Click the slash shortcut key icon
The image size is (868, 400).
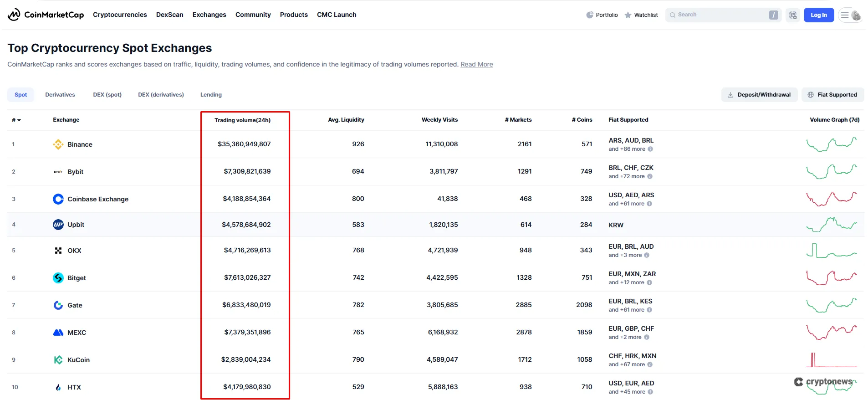pyautogui.click(x=773, y=15)
